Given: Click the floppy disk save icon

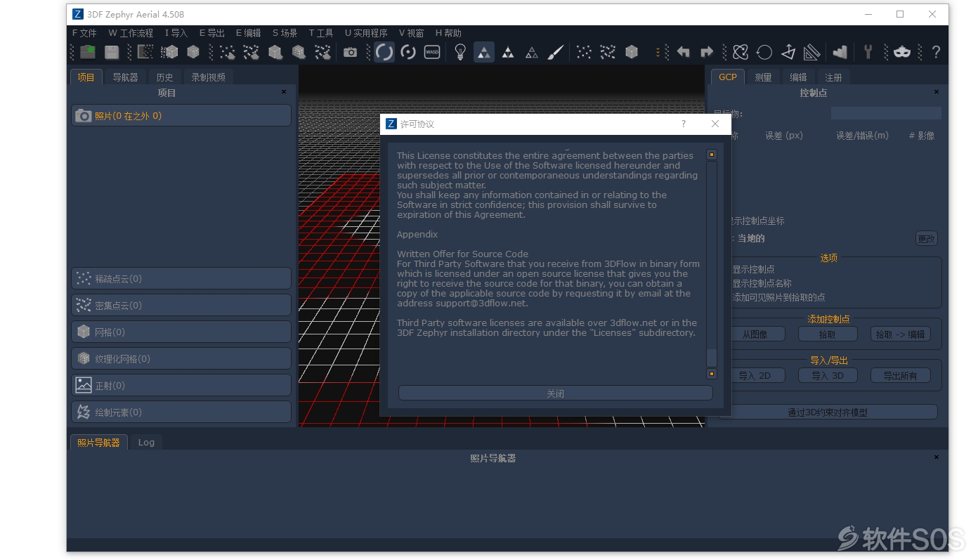Looking at the screenshot, I should (112, 52).
